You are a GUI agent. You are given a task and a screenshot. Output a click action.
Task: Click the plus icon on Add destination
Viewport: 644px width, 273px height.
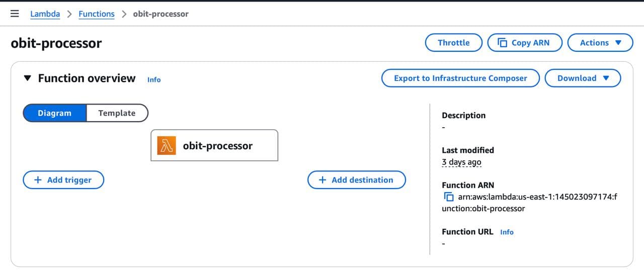(323, 180)
